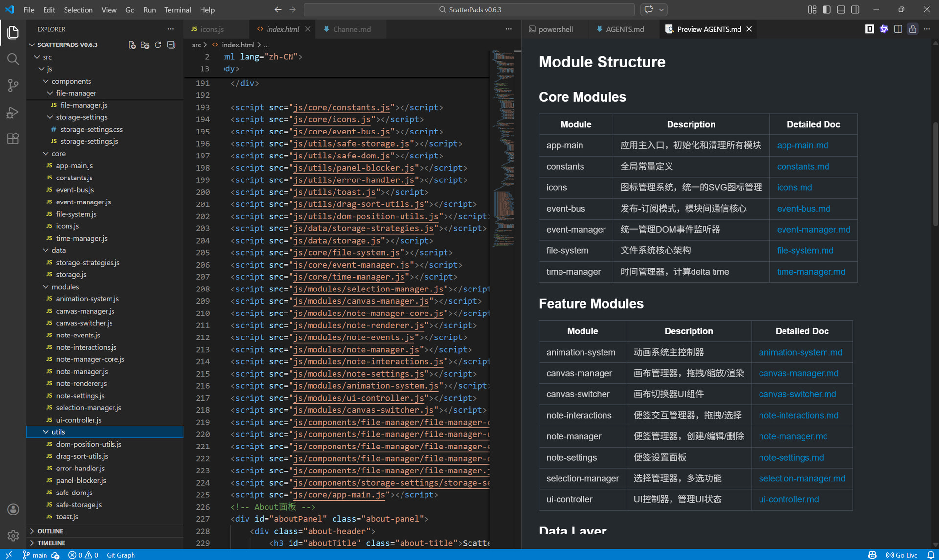Open the Terminal menu
939x560 pixels.
tap(177, 10)
